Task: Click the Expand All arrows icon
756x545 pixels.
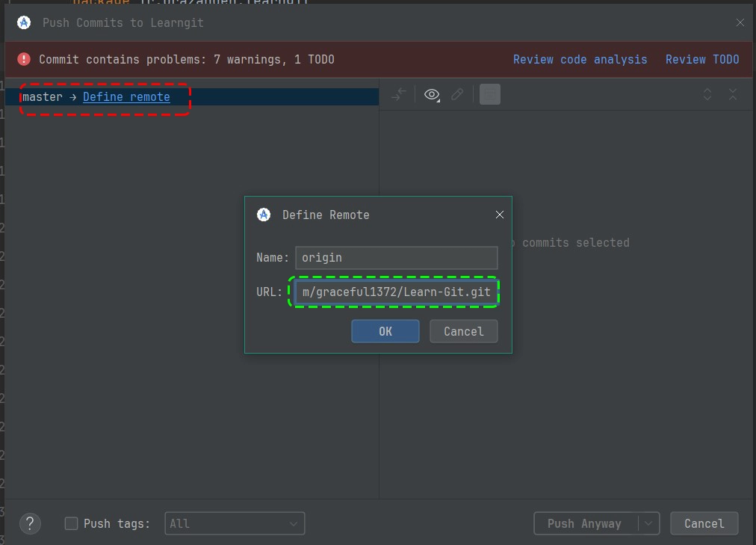Action: pos(707,94)
